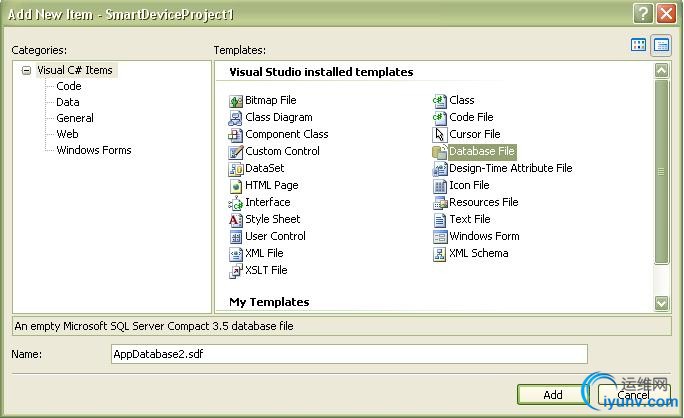
Task: Select the XML Schema template icon
Action: (x=440, y=254)
